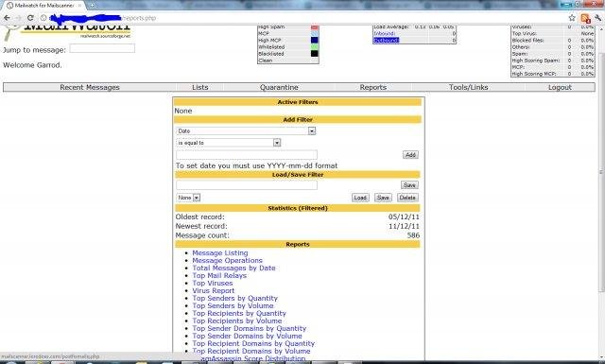Click the Oldest record date 05/12/11
The height and width of the screenshot is (364, 605).
[404, 217]
